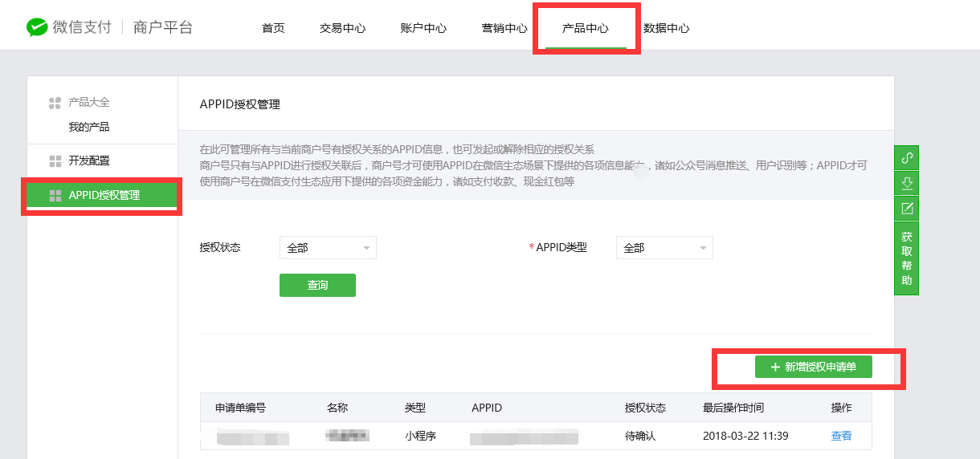The image size is (980, 459).
Task: Switch to the 交易中心 tab
Action: coord(342,28)
